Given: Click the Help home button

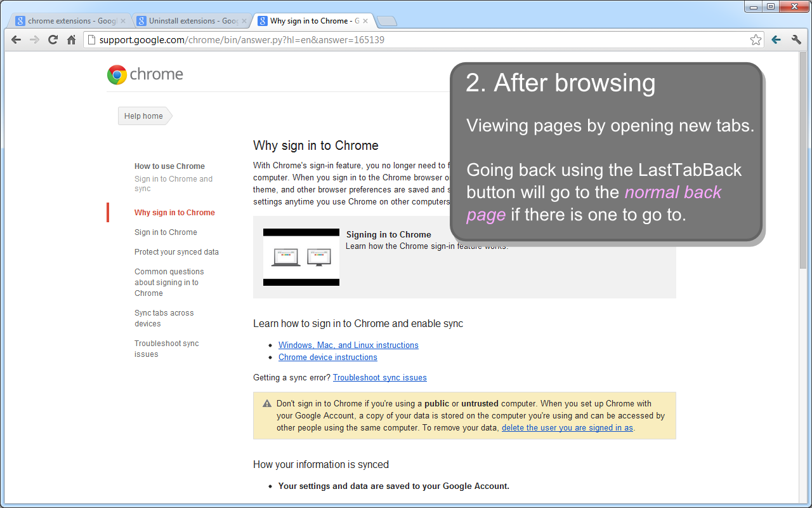Looking at the screenshot, I should [x=144, y=116].
